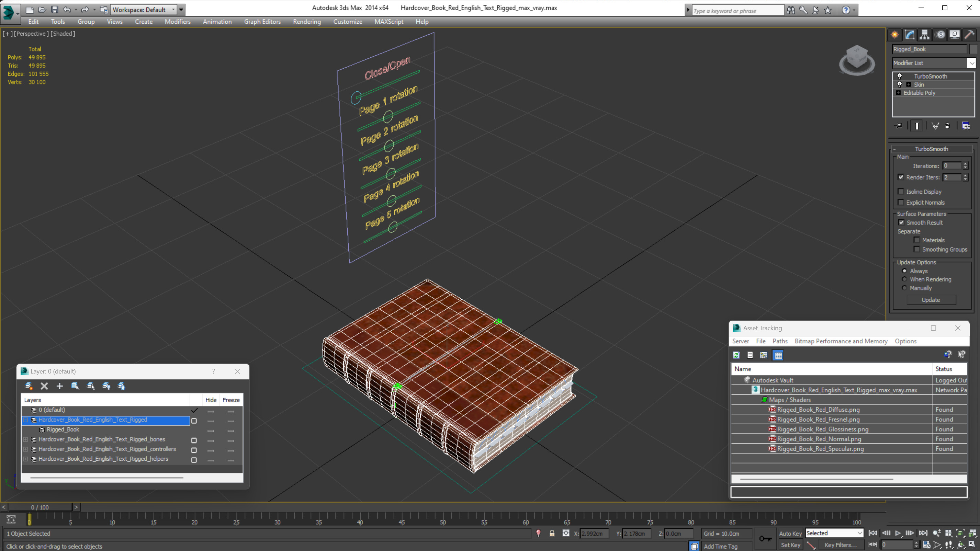Expand the Hardcover_Book_Red_English_Text_Rigged_bones layer

(x=25, y=439)
